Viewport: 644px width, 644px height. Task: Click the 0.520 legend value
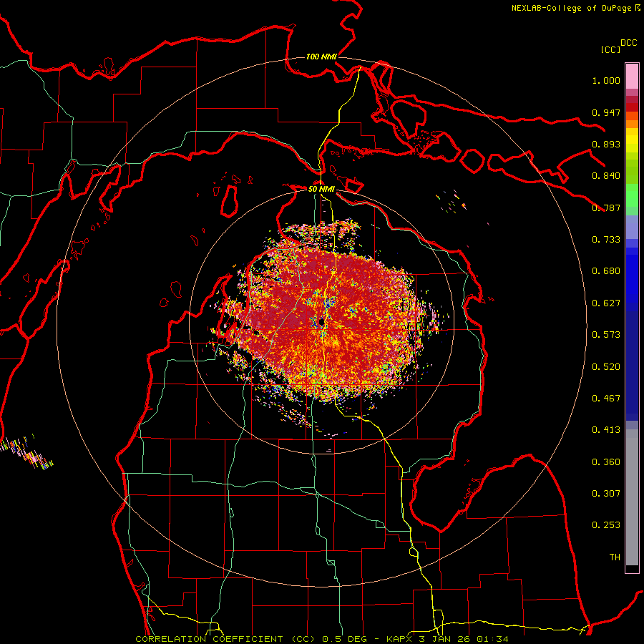[x=606, y=367]
